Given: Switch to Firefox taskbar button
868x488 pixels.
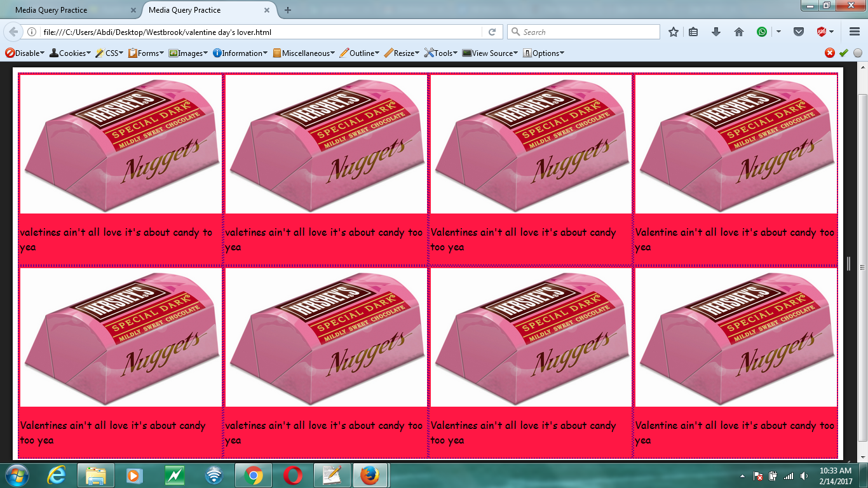Looking at the screenshot, I should click(371, 475).
